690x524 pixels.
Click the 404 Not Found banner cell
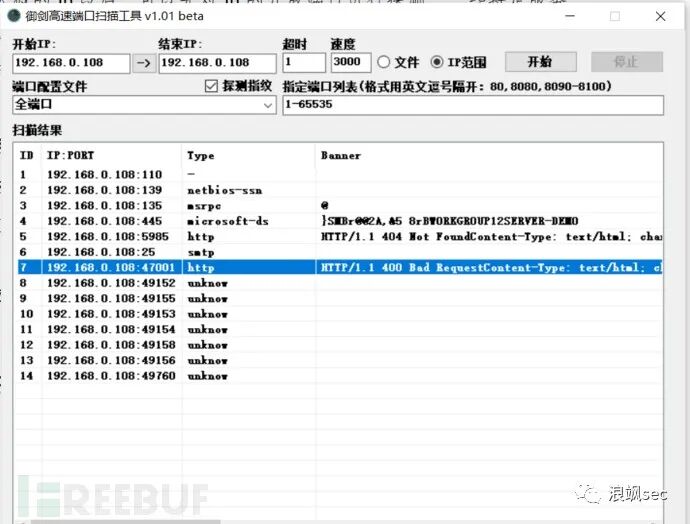[x=491, y=237]
